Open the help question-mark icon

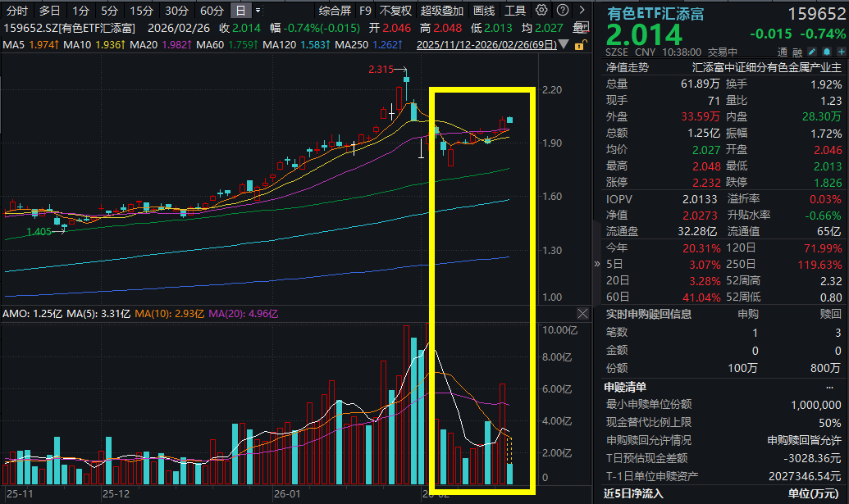pos(563,10)
